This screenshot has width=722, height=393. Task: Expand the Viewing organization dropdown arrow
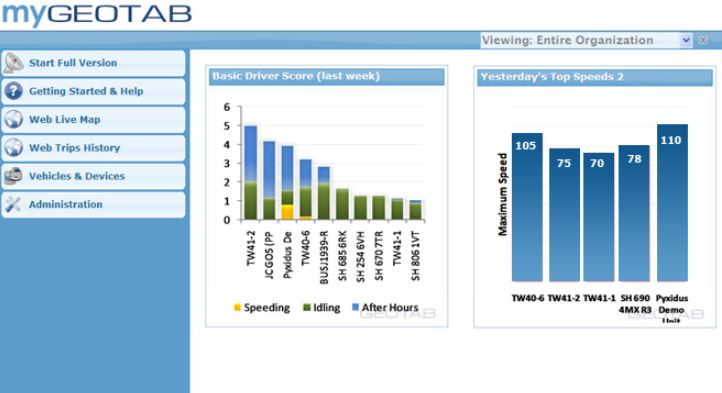[686, 40]
